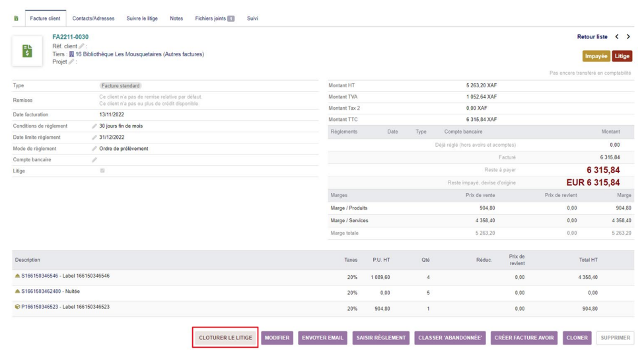Open tiers 16 Bibliothèque Les Mousquetaires link
This screenshot has height=361, width=644.
click(119, 54)
